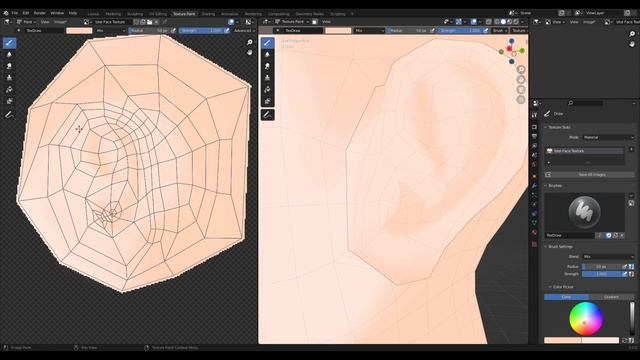Switch to the Shading workspace tab
Image resolution: width=640 pixels, height=360 pixels.
(208, 14)
